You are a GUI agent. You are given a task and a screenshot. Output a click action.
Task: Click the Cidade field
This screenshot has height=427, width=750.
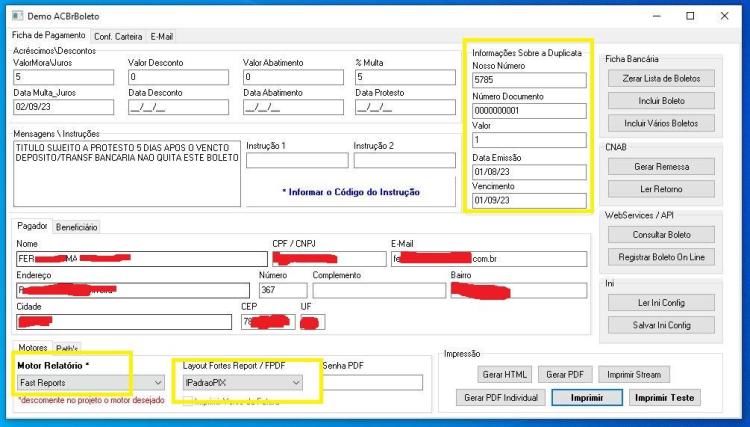click(124, 322)
